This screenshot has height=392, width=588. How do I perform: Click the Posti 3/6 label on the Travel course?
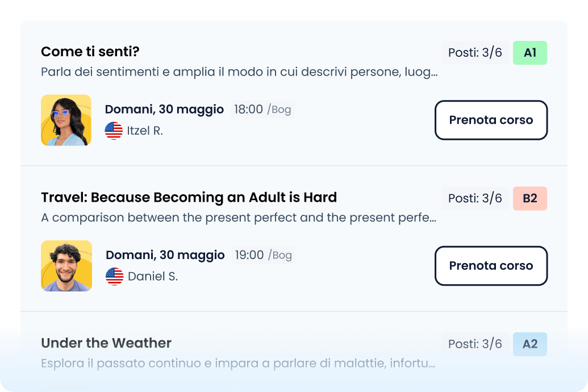tap(475, 198)
